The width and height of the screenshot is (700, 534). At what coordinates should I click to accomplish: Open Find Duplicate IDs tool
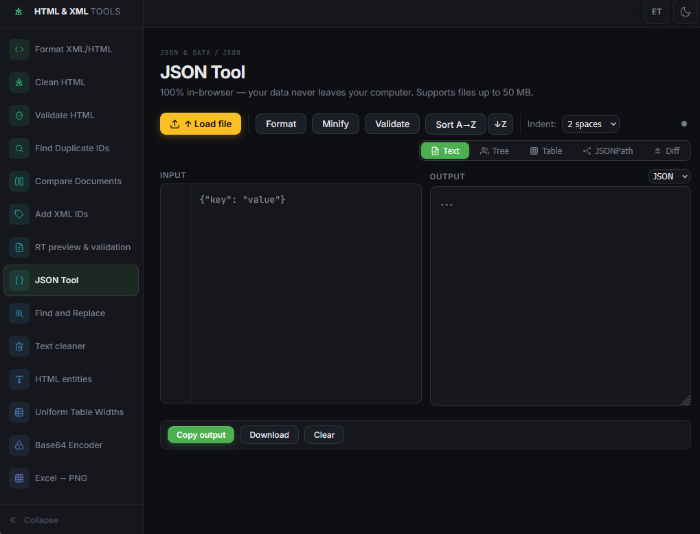click(x=71, y=148)
